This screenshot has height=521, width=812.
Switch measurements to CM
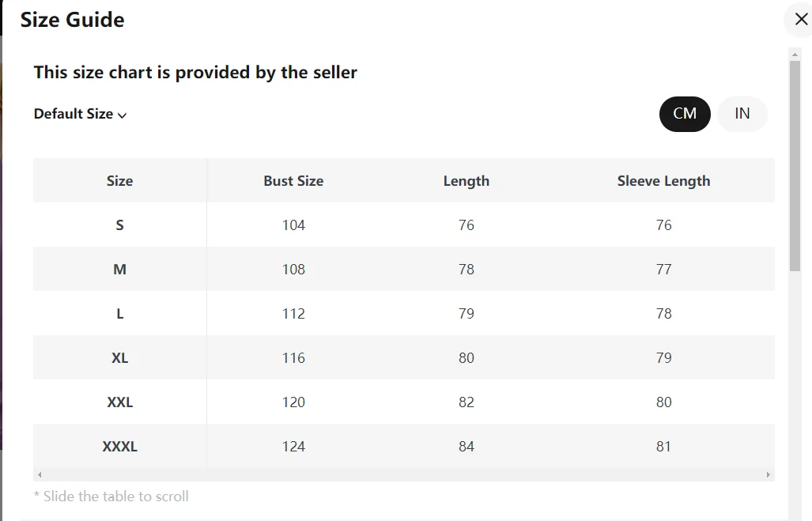[685, 114]
